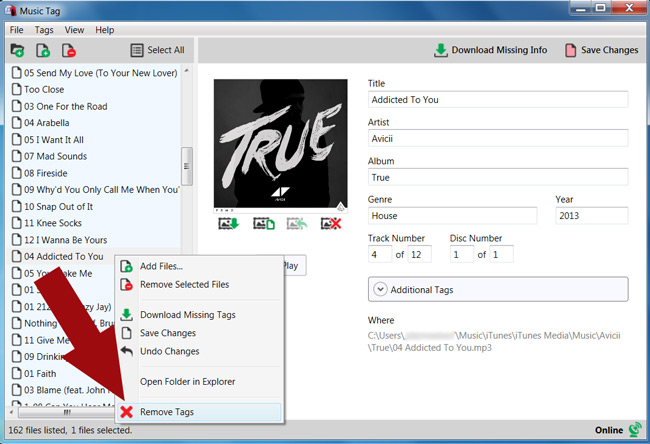Click the Add Folder toolbar icon

17,50
